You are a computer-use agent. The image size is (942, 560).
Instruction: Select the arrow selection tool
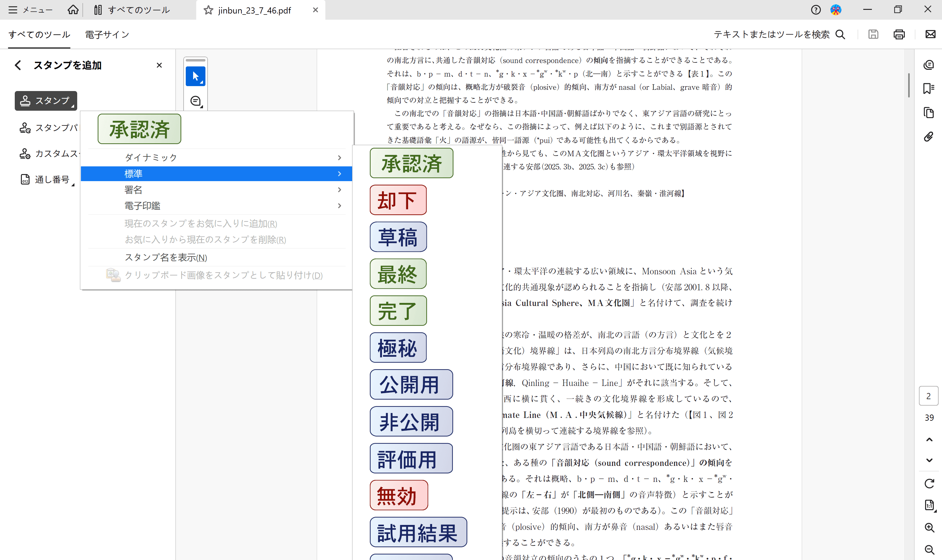coord(196,76)
